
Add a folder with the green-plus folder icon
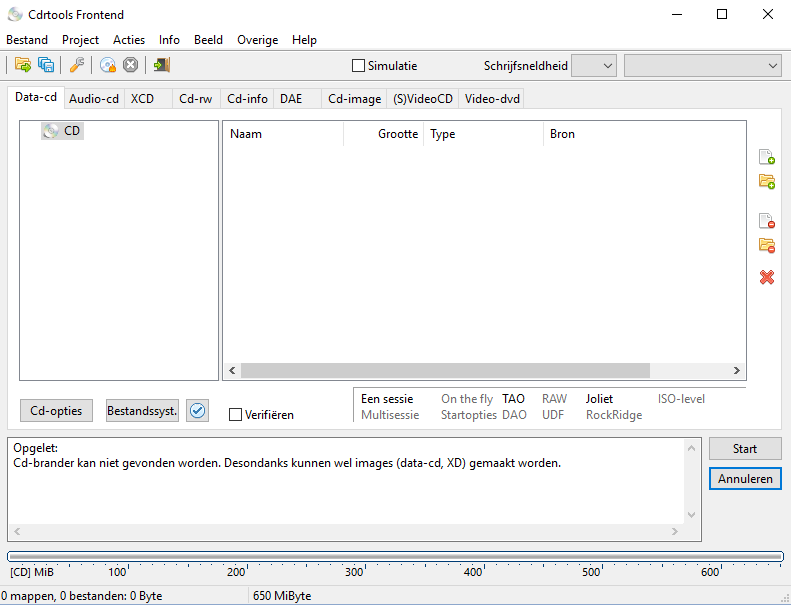pos(767,181)
